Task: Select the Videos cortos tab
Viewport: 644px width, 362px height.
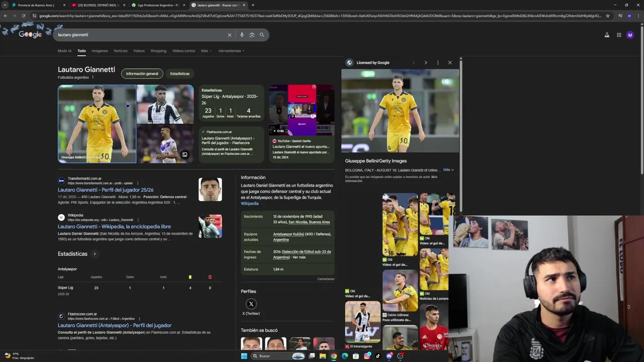Action: click(x=184, y=51)
